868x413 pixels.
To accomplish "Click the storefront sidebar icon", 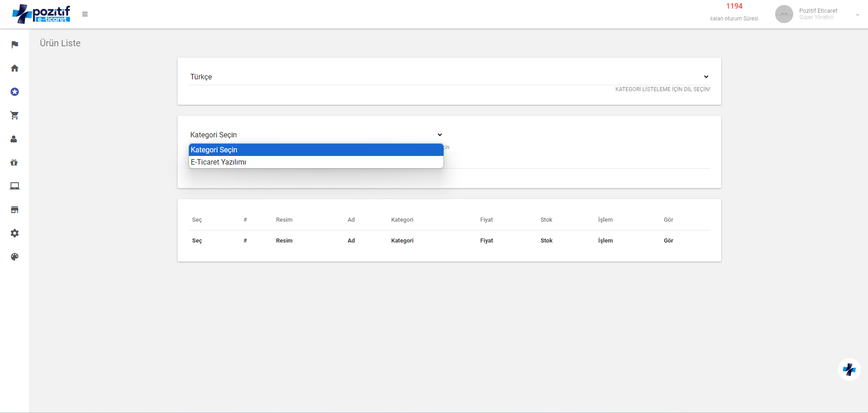I will pyautogui.click(x=14, y=209).
